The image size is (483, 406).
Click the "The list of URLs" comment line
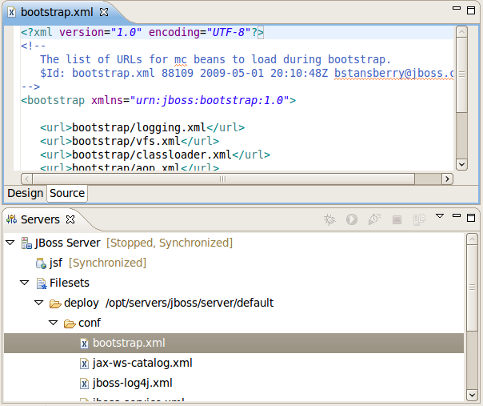(215, 59)
